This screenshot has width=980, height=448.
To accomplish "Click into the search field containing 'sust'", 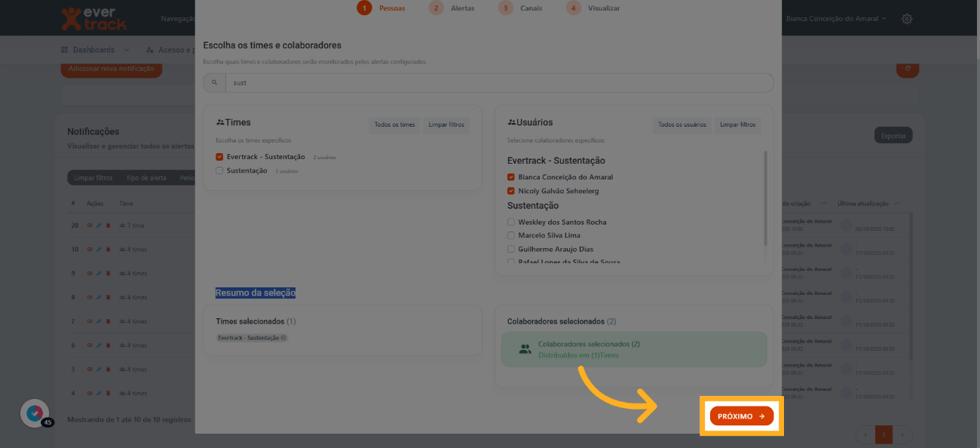I will tap(498, 83).
